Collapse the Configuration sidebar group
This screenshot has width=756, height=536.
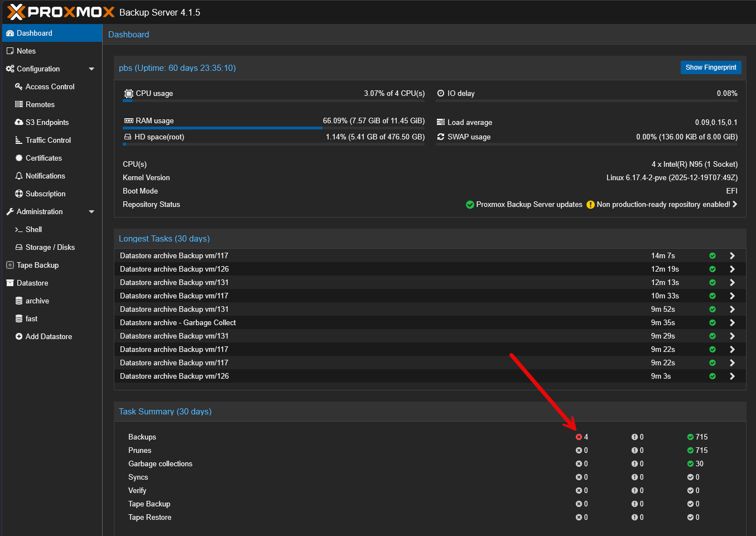pos(92,69)
